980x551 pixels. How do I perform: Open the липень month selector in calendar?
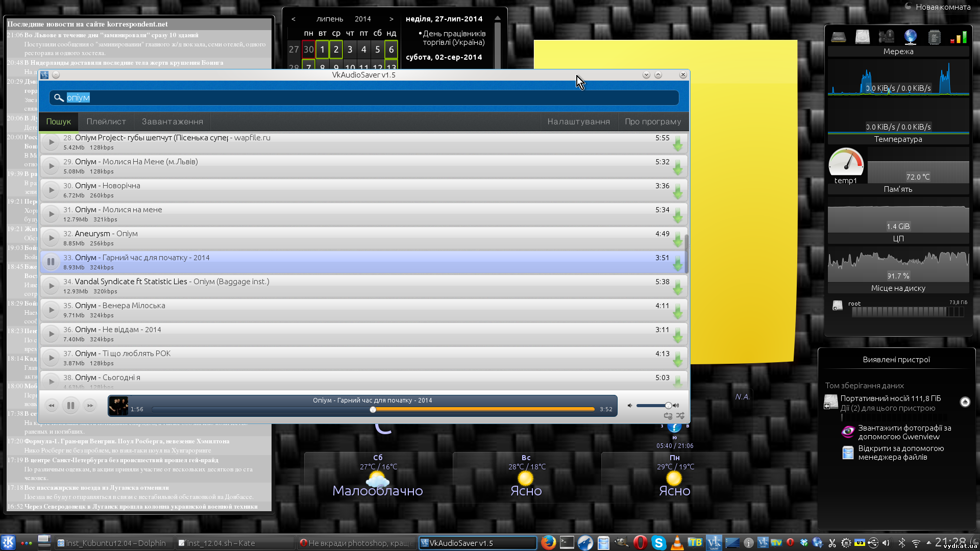click(330, 19)
